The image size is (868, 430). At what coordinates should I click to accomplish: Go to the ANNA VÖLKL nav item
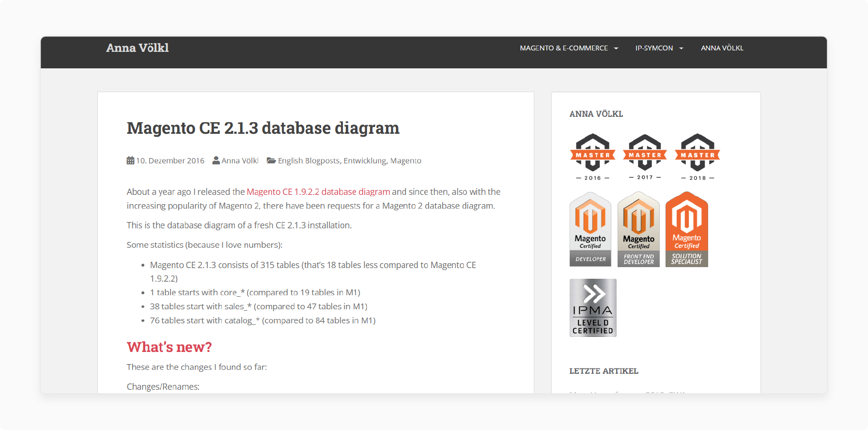coord(722,48)
